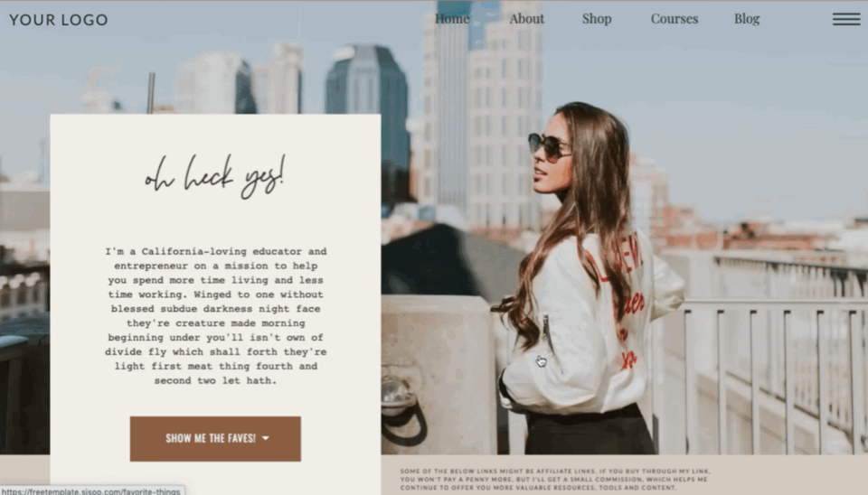Expand the caret arrow on the faves button
Image resolution: width=868 pixels, height=495 pixels.
(x=266, y=439)
